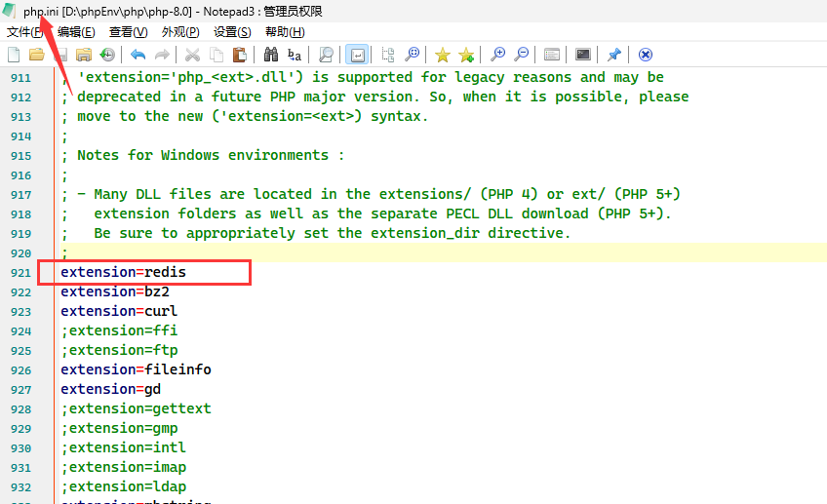827x504 pixels.
Task: Click on the extension=redis line
Action: pos(123,272)
